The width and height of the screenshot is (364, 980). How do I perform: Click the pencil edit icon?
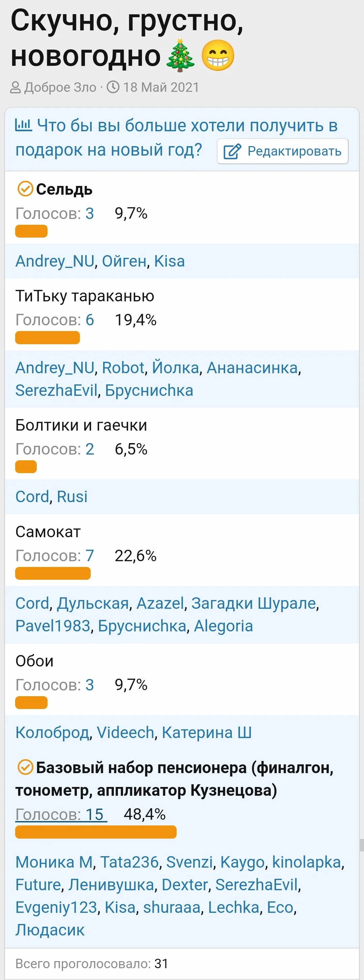click(232, 152)
